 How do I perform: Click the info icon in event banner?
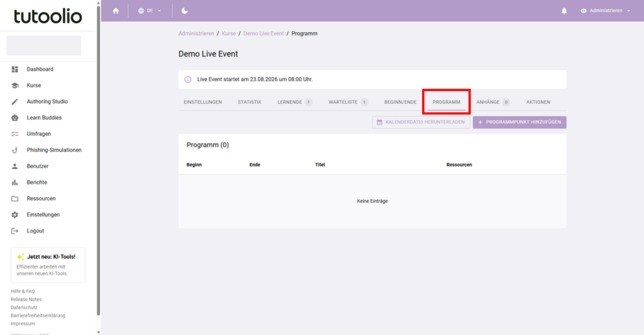click(x=187, y=79)
